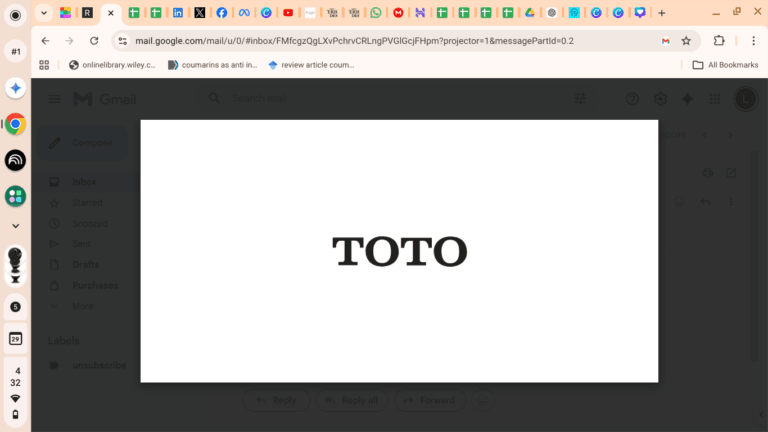Open the tab search dropdown arrow
This screenshot has height=432, width=768.
click(44, 13)
